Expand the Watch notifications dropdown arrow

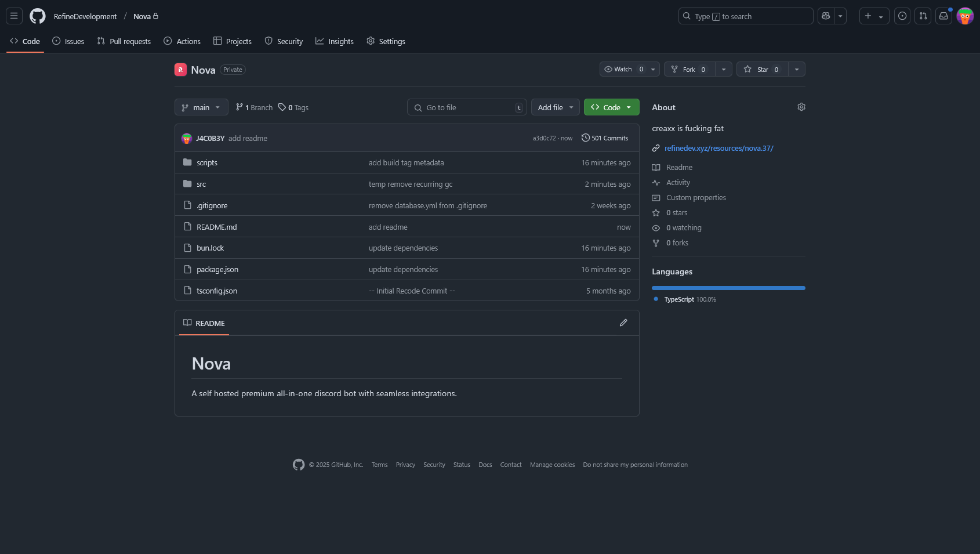[x=654, y=69]
